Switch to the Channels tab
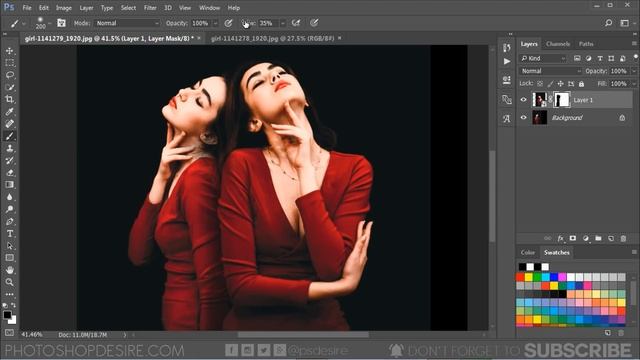 [558, 44]
